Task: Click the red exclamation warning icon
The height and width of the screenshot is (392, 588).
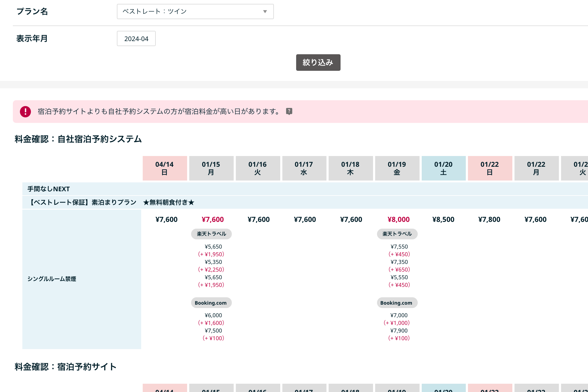Action: click(25, 112)
